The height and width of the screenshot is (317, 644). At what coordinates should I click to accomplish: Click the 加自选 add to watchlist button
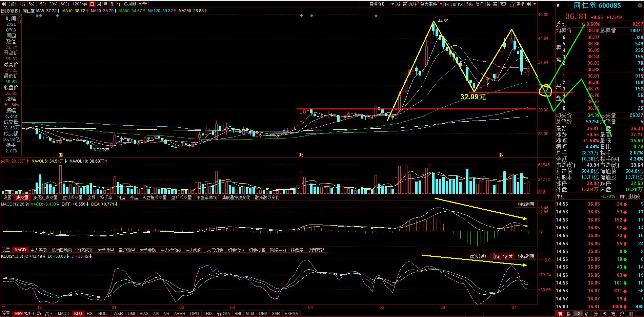(x=457, y=4)
